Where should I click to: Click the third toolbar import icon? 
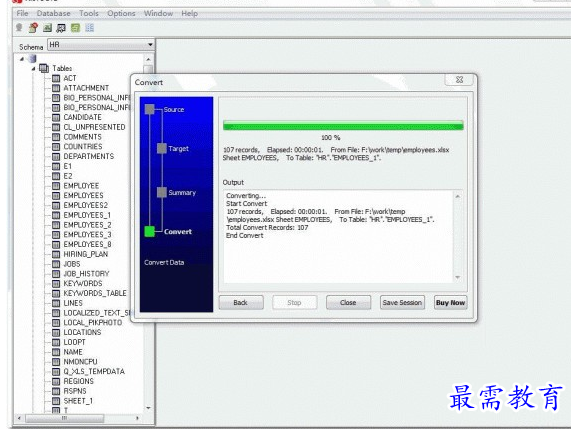pos(47,28)
